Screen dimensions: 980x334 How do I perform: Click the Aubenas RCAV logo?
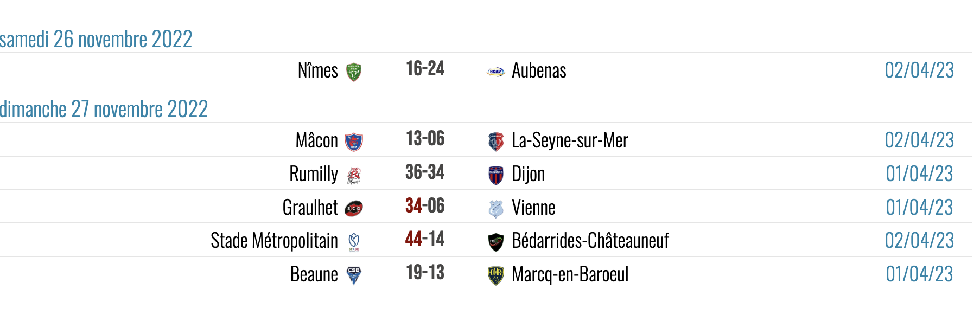click(x=495, y=72)
